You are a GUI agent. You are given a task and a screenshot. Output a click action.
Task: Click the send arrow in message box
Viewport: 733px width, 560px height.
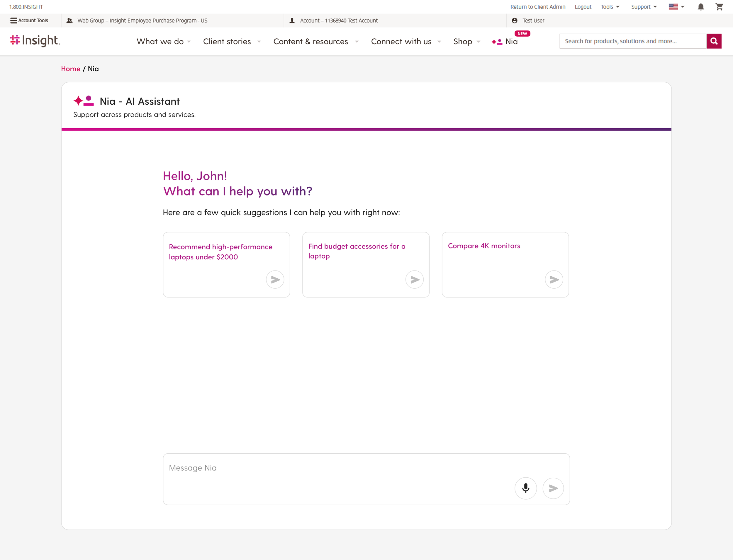(x=553, y=488)
